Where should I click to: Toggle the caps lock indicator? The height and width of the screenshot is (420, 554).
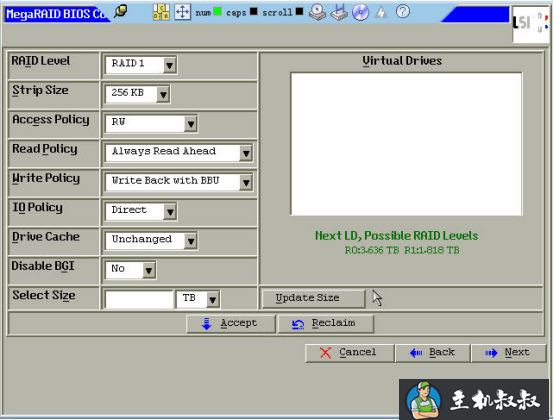[x=254, y=12]
